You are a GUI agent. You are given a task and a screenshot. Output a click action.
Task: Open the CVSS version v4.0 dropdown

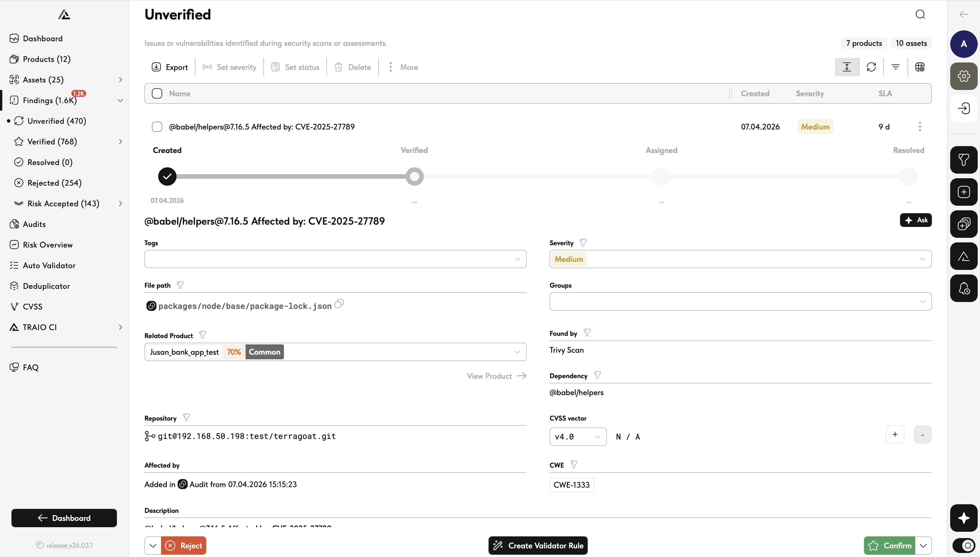click(x=578, y=436)
